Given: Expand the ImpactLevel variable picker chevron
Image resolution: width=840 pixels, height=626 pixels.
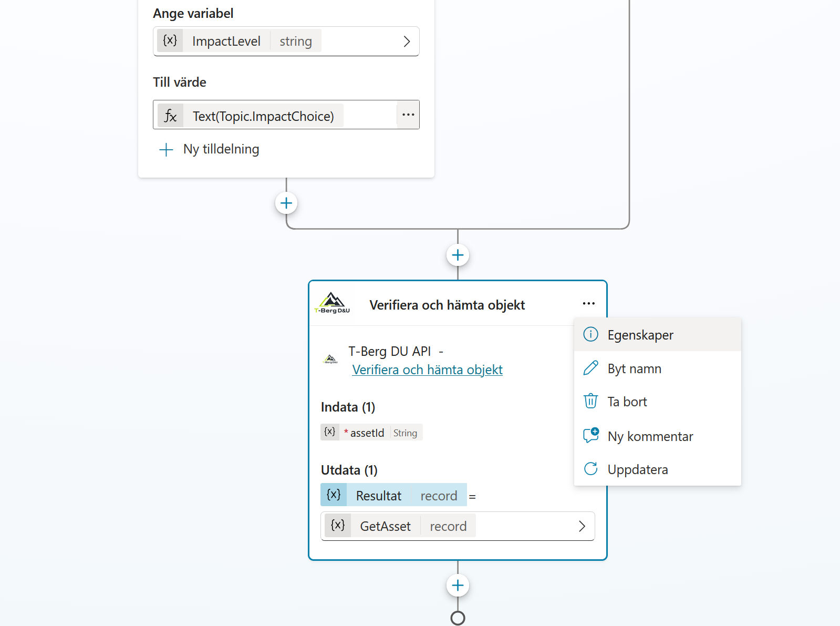Looking at the screenshot, I should click(406, 42).
